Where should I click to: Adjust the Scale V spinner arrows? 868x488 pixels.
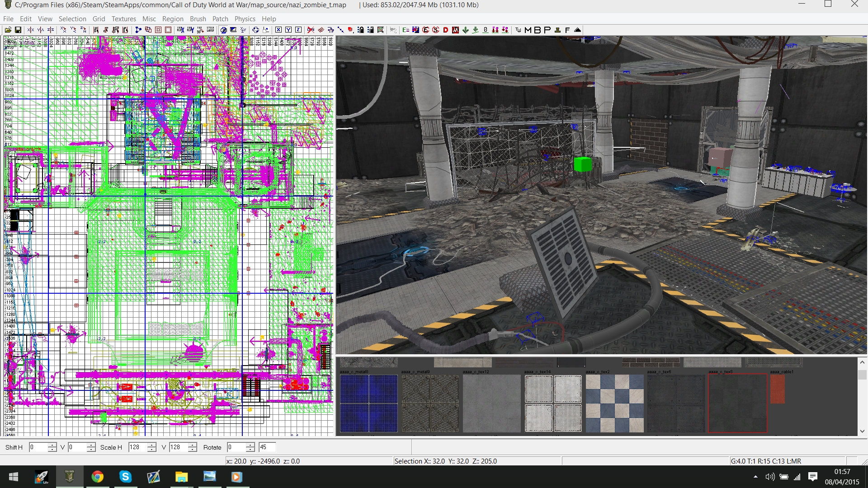tap(193, 447)
